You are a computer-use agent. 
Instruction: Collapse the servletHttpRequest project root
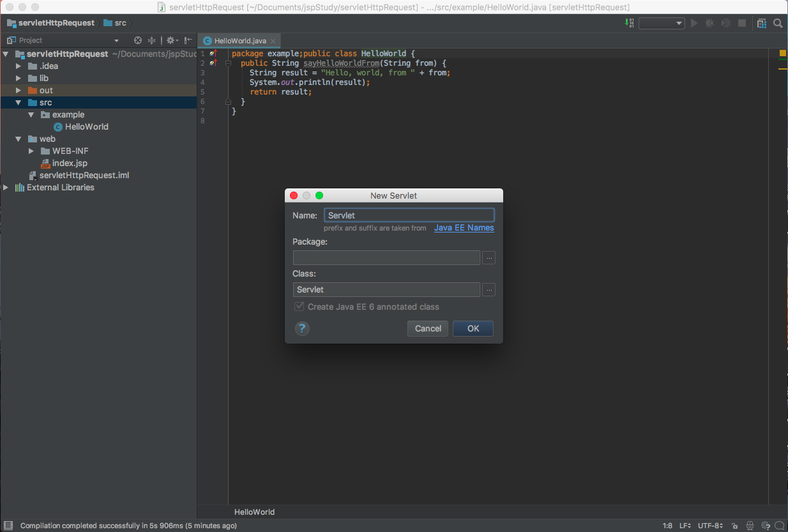click(6, 54)
